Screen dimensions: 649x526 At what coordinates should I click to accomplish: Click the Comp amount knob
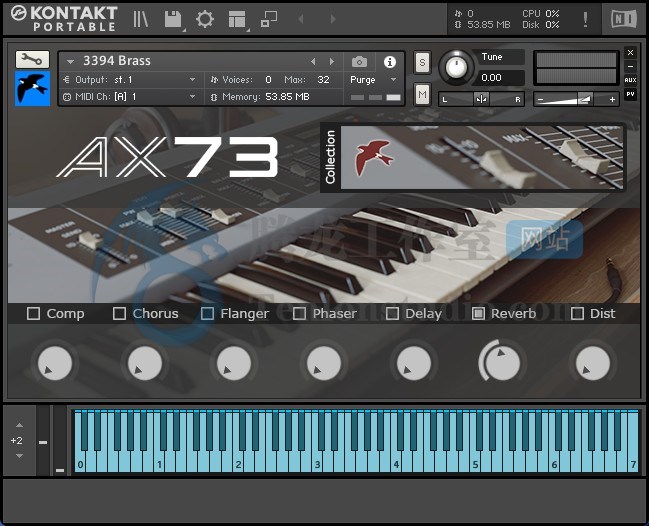pos(55,363)
